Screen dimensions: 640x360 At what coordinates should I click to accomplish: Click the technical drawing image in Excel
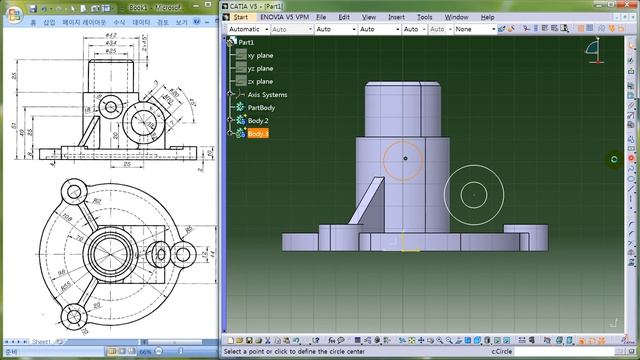(111, 184)
